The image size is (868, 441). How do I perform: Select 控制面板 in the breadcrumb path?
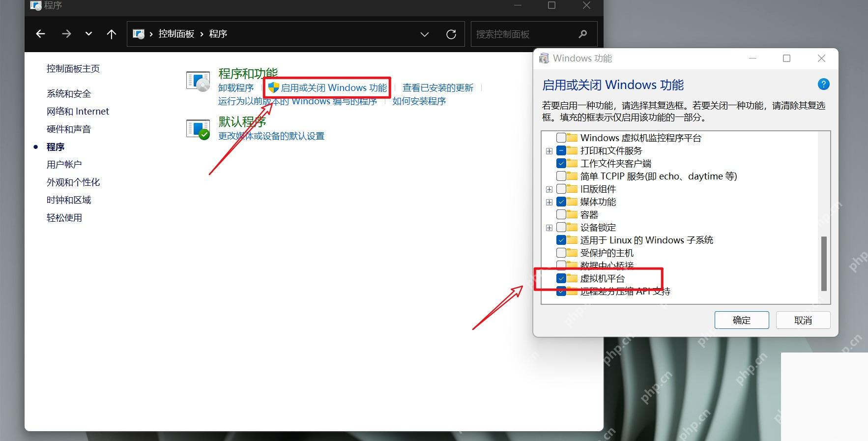click(176, 34)
